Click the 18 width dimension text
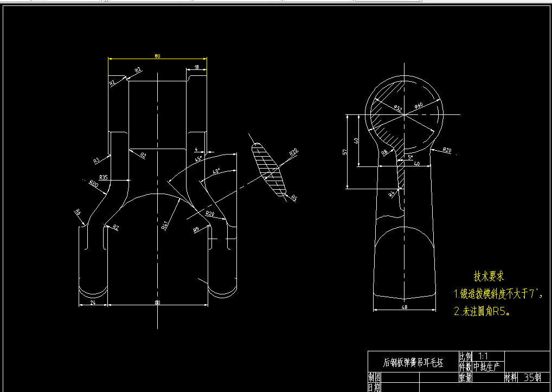Viewport: 552px width, 392px height. click(x=196, y=67)
